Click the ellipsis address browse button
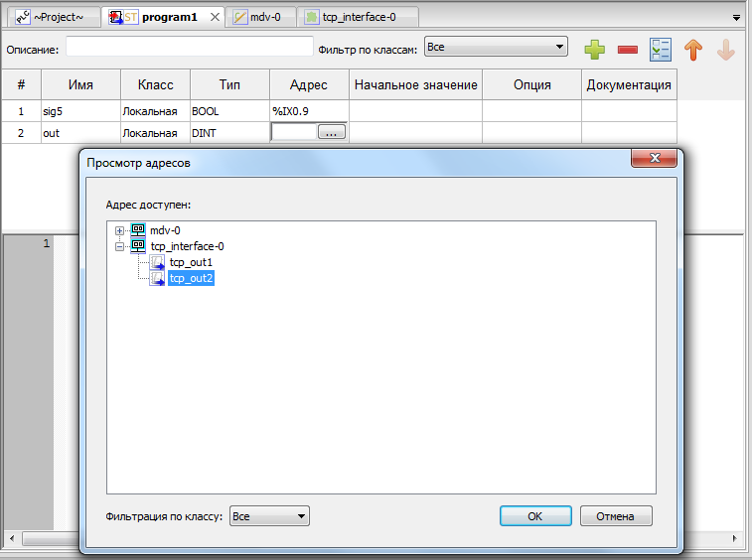The image size is (752, 560). tap(332, 132)
